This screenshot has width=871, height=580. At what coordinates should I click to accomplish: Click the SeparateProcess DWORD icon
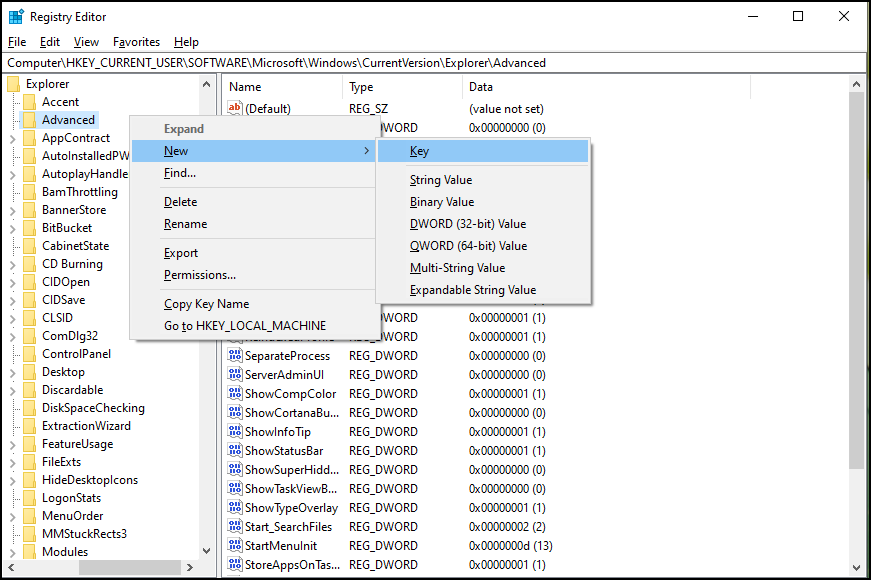pos(235,355)
